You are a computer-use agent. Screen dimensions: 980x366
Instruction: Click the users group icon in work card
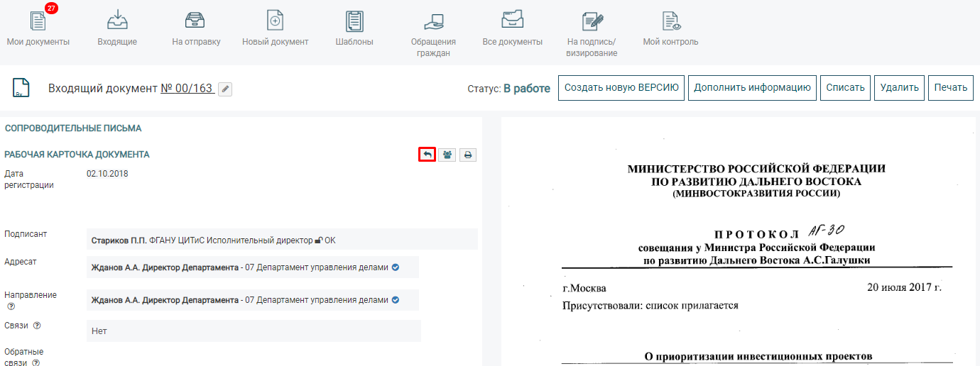click(447, 155)
